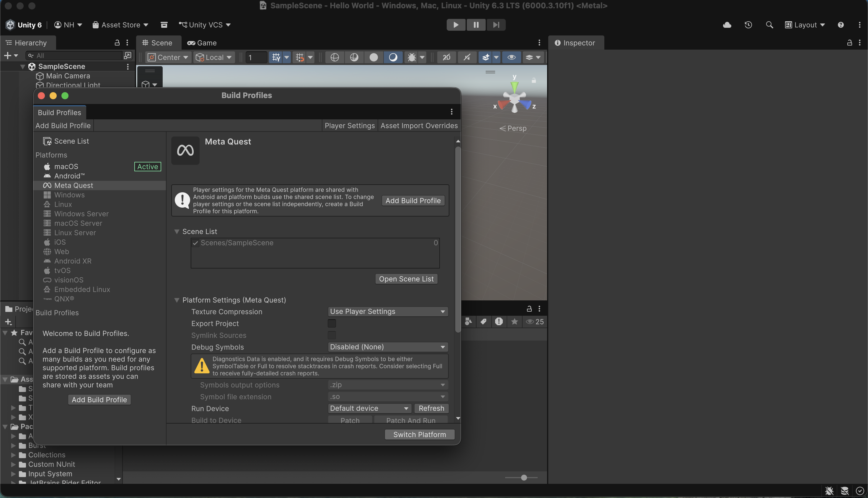Open the Layout dropdown in the top right
The image size is (868, 498).
click(x=805, y=25)
